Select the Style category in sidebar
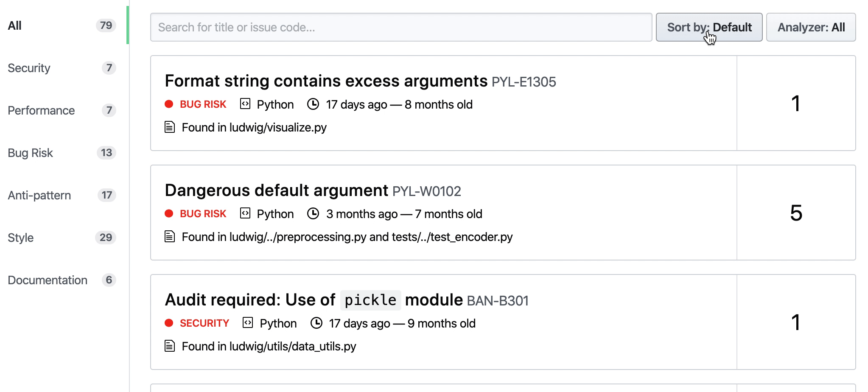This screenshot has width=868, height=392. pos(20,238)
